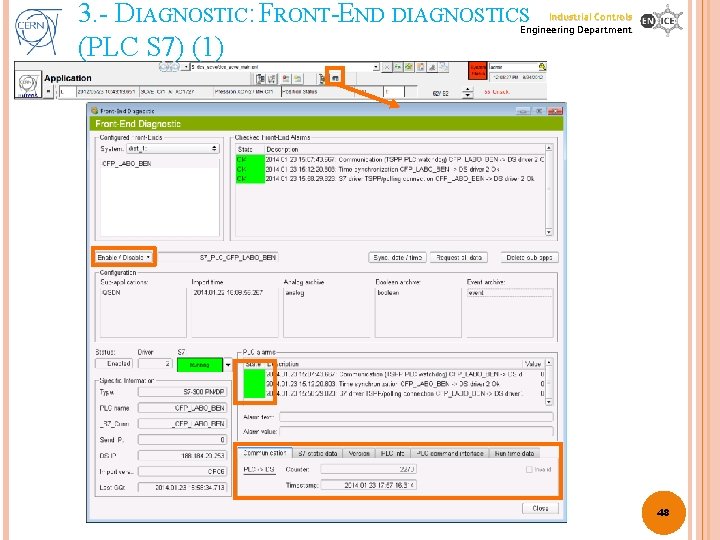
Task: Open the panel file path dropdown in toolbar
Action: (376, 67)
